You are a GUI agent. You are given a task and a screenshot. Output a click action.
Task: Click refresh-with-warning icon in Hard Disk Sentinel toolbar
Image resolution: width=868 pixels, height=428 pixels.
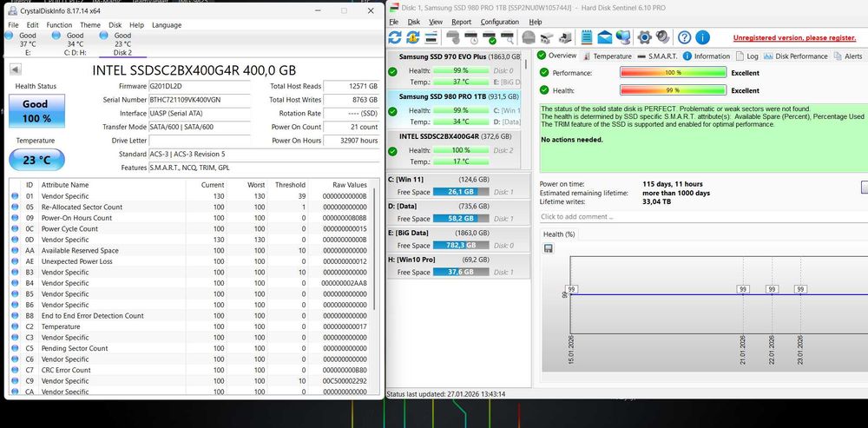(x=413, y=37)
